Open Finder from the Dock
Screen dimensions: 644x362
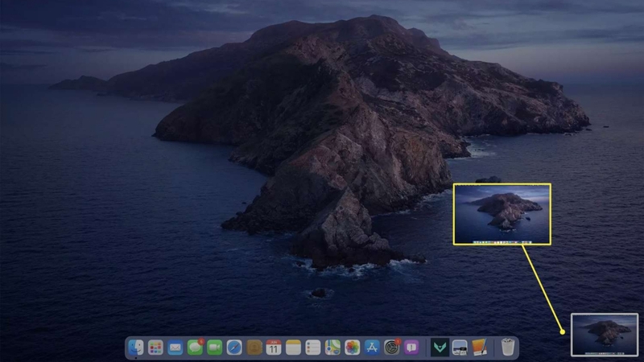tap(136, 348)
